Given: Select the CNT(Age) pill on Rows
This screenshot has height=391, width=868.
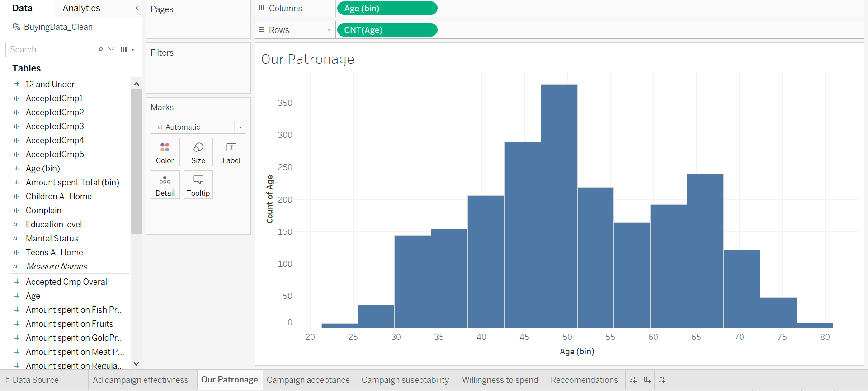Looking at the screenshot, I should coord(387,30).
